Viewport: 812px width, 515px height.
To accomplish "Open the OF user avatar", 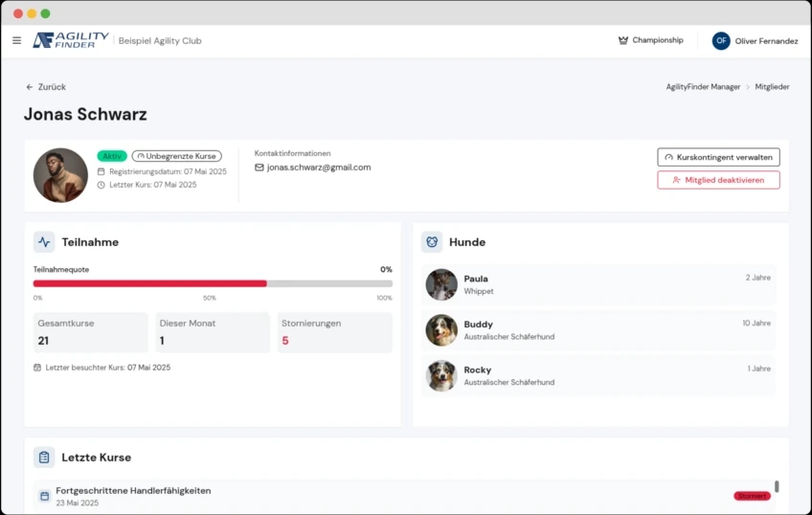I will click(x=721, y=41).
